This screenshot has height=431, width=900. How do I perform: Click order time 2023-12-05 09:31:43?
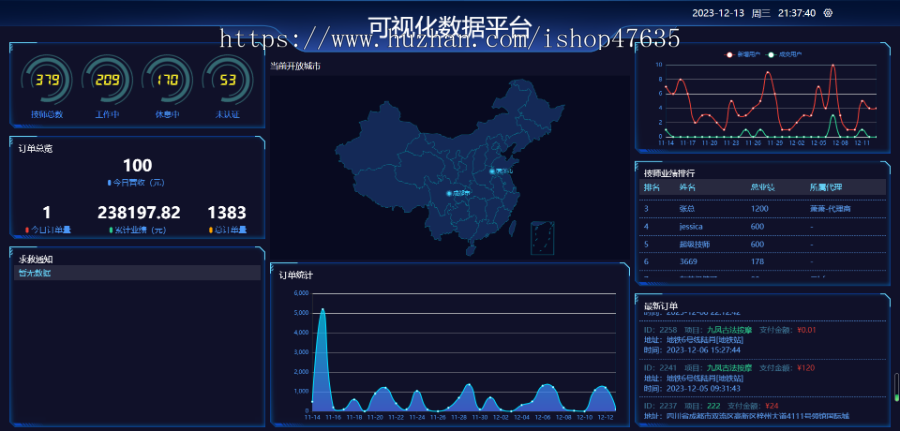coord(704,389)
